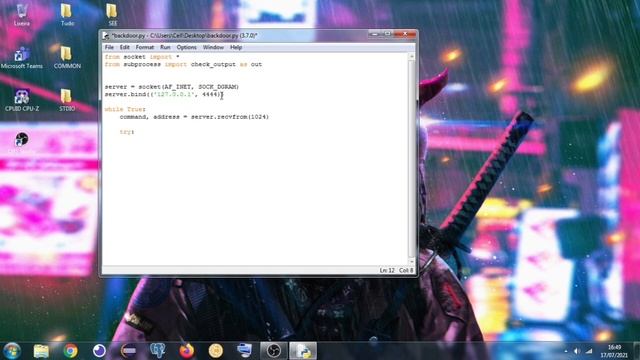The width and height of the screenshot is (640, 360).
Task: Launch Google Chrome from the taskbar
Action: (70, 351)
